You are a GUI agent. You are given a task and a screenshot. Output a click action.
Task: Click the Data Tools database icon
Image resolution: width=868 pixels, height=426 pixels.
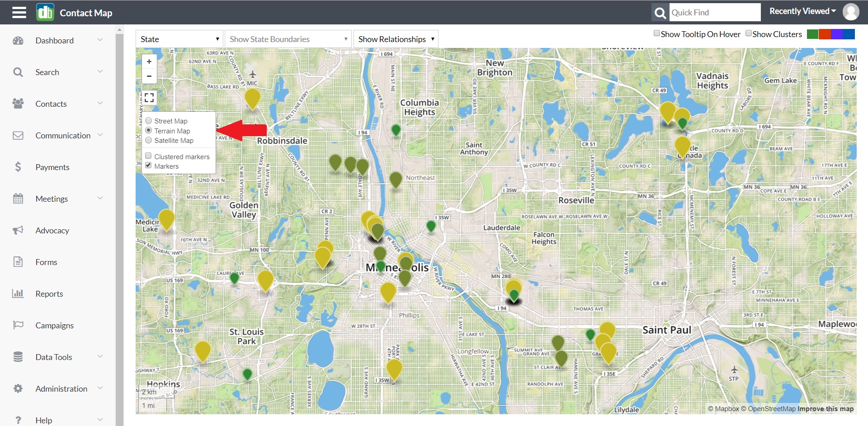18,357
